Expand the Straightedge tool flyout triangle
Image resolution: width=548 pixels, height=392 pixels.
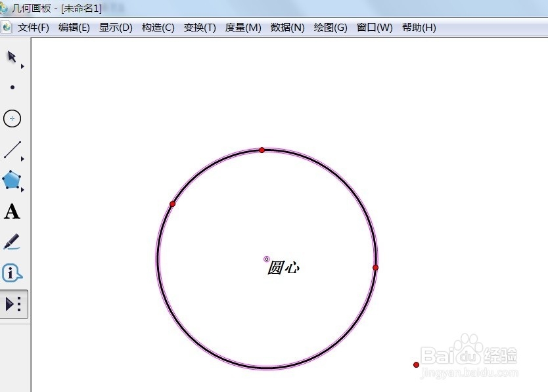click(x=22, y=159)
